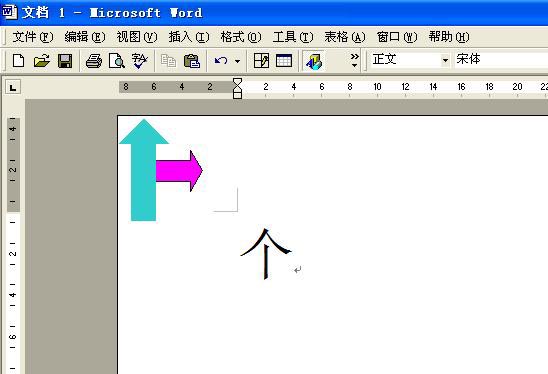This screenshot has width=548, height=374.
Task: Open the 帮助(H) menu
Action: [x=449, y=37]
